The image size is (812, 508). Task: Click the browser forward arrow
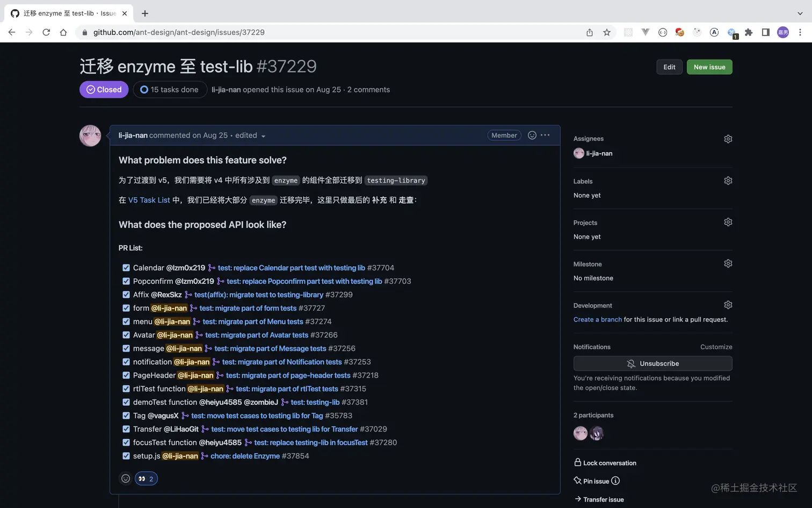pos(29,32)
